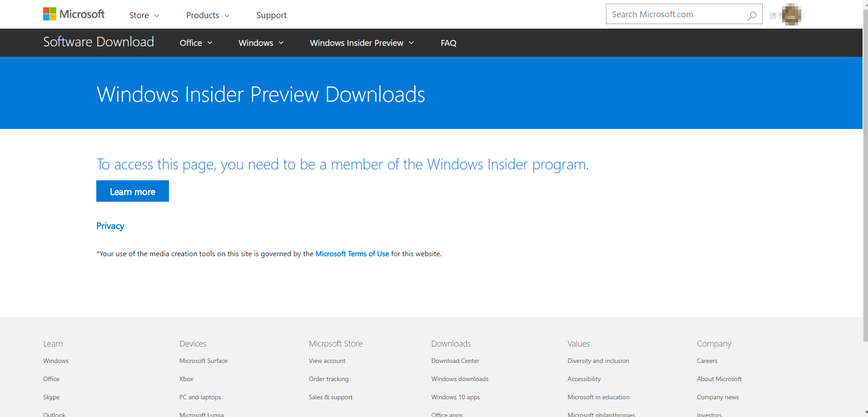Click Order tracking link
The height and width of the screenshot is (417, 868).
pos(329,379)
